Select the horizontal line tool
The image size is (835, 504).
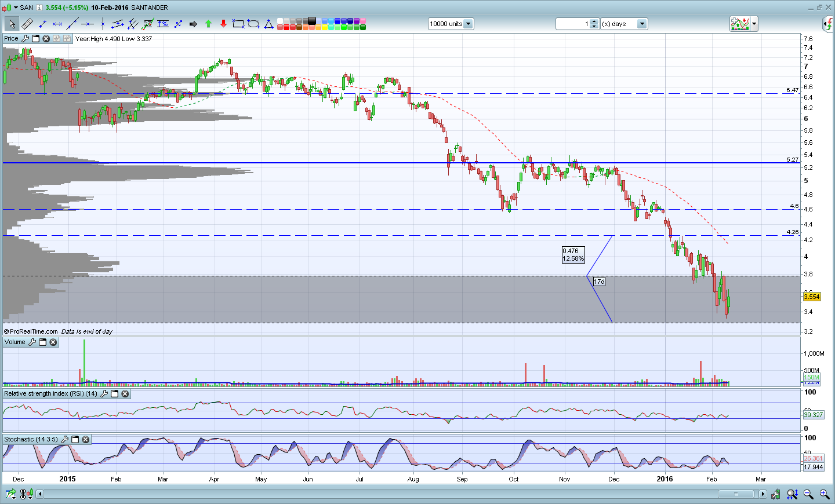88,24
